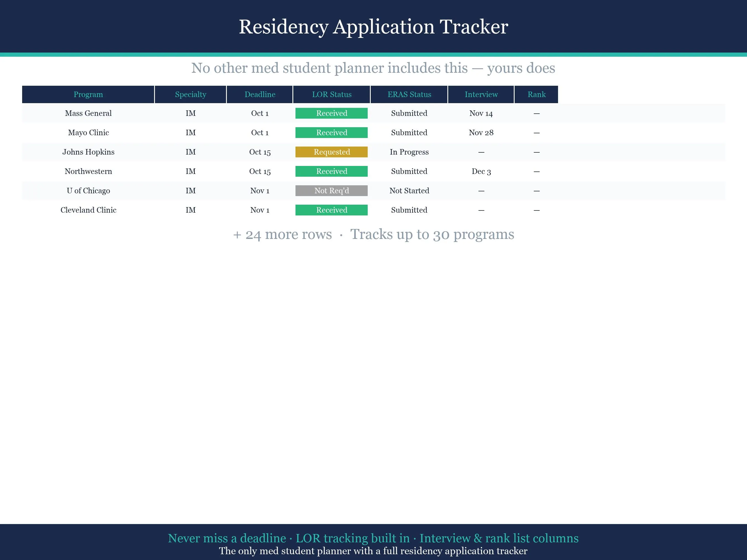Click 'The only med student planner' footer line
The image size is (747, 560).
click(x=373, y=551)
